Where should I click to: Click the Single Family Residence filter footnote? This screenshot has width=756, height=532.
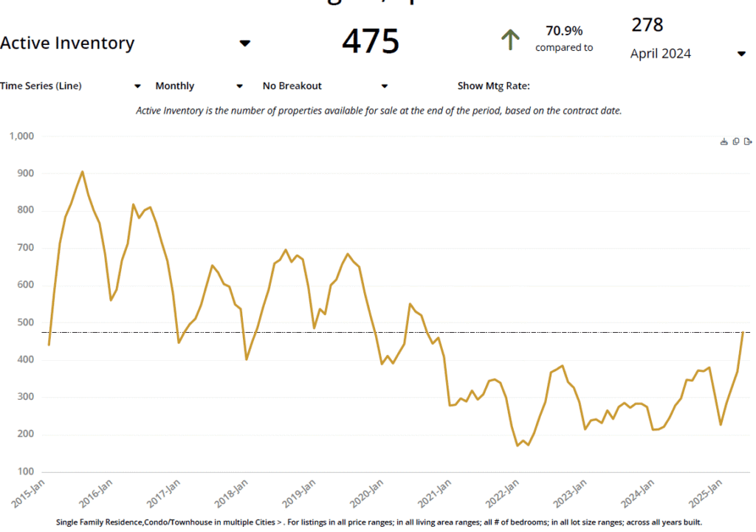pos(378,522)
